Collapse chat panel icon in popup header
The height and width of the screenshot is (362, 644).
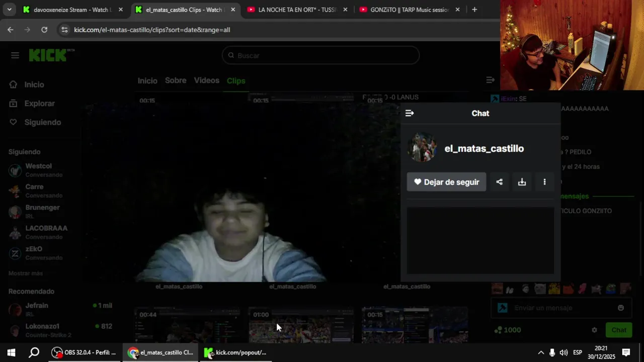410,113
